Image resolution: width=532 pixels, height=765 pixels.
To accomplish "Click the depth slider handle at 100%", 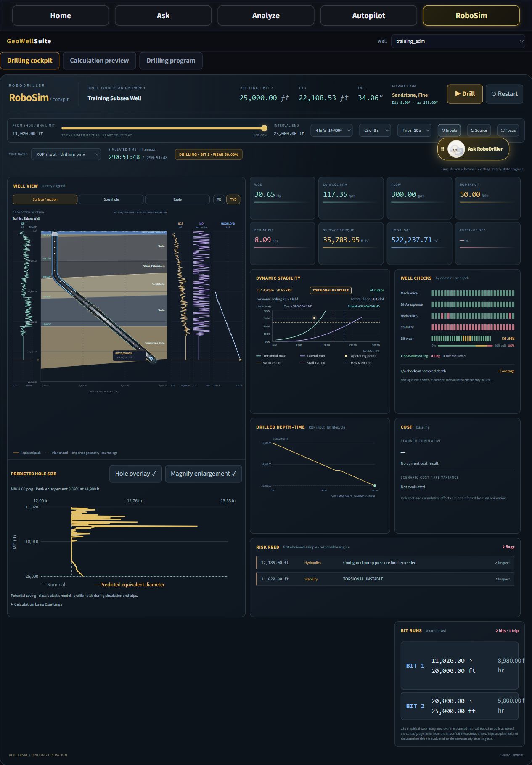I will pos(264,128).
